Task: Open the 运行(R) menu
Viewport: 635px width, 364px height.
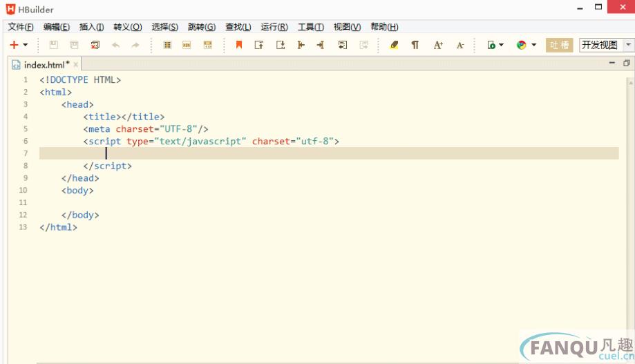Action: [x=274, y=27]
